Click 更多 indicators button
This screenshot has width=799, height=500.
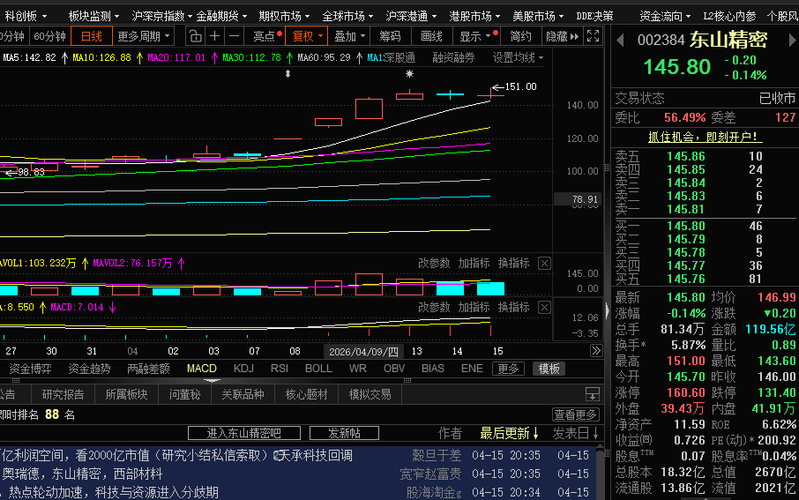pyautogui.click(x=508, y=369)
